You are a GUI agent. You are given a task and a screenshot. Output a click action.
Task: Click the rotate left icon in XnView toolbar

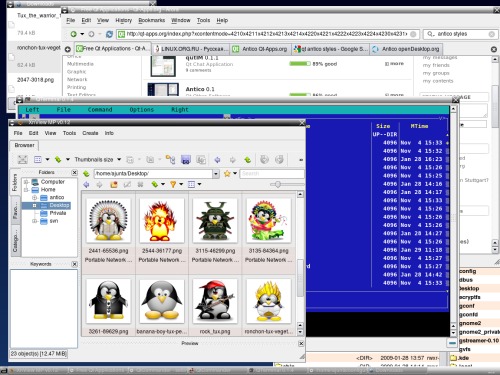tap(264, 160)
